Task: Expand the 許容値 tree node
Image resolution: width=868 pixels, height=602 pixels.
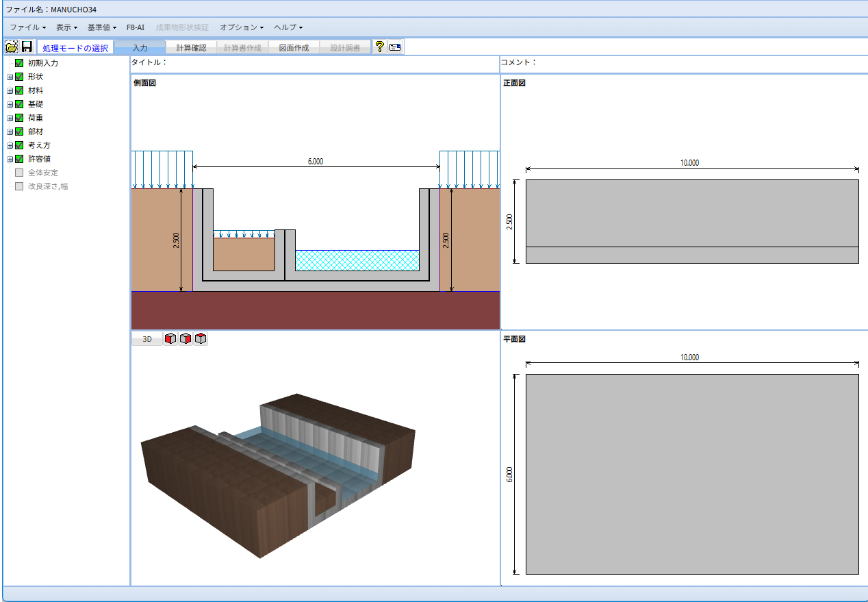Action: (x=10, y=159)
